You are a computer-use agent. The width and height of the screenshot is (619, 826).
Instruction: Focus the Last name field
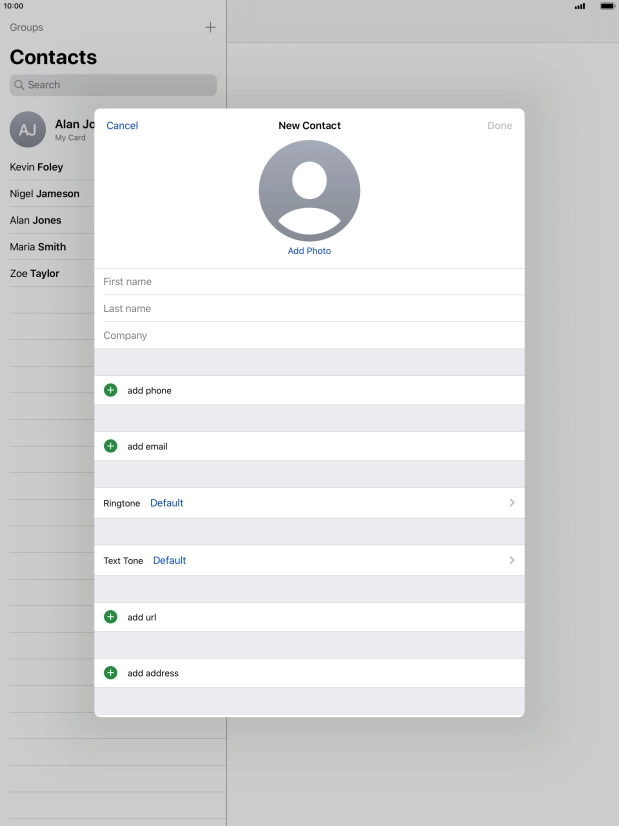coord(309,309)
